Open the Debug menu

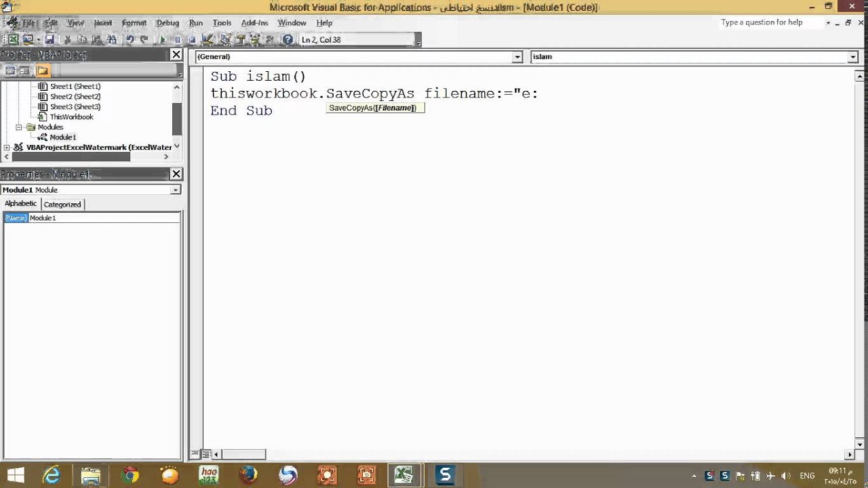click(167, 22)
